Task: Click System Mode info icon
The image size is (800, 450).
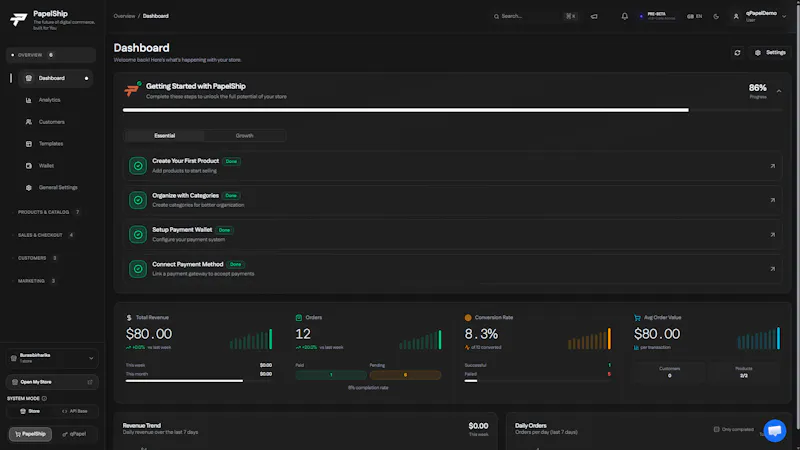Action: tap(44, 398)
